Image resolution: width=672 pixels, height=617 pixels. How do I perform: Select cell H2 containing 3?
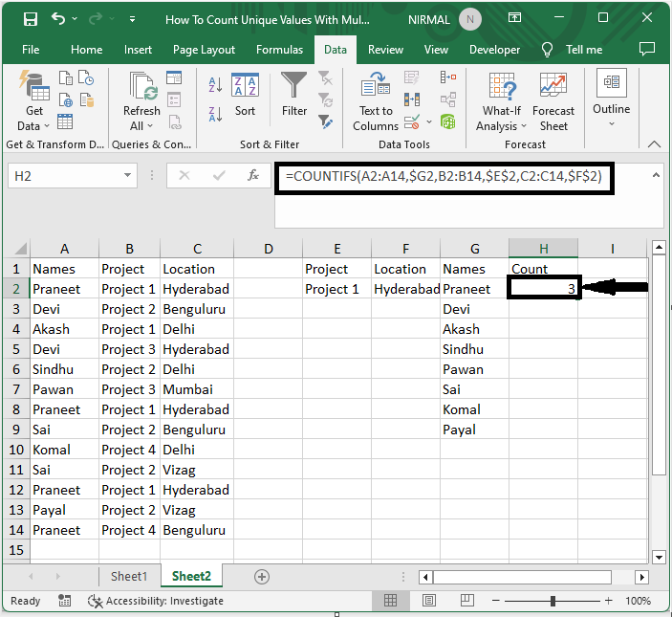[x=543, y=288]
